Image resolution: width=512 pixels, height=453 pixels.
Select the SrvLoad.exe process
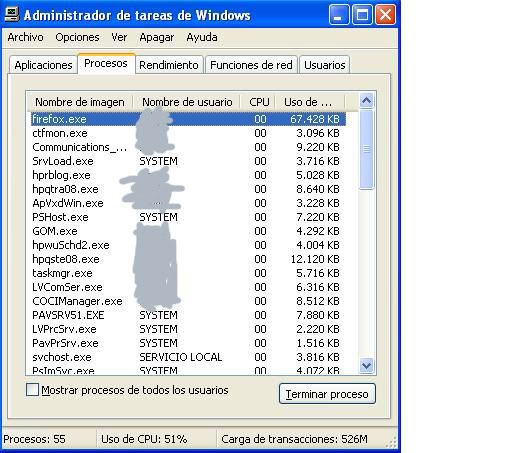pyautogui.click(x=188, y=161)
